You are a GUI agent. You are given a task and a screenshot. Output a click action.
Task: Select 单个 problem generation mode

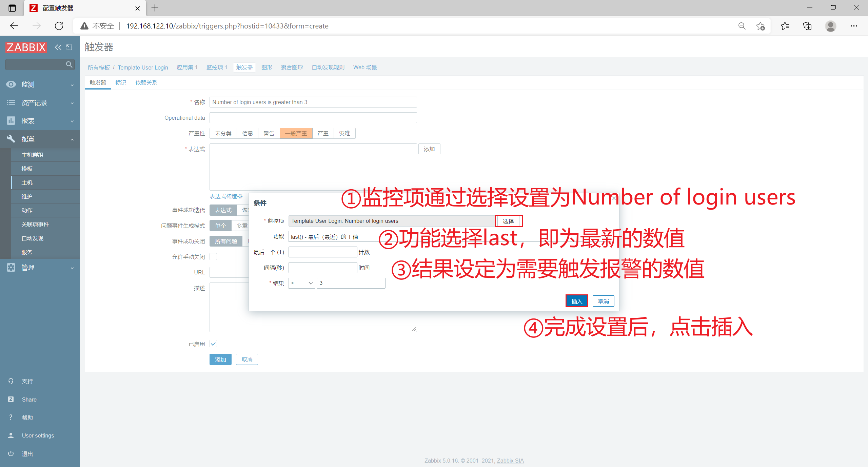coord(220,226)
